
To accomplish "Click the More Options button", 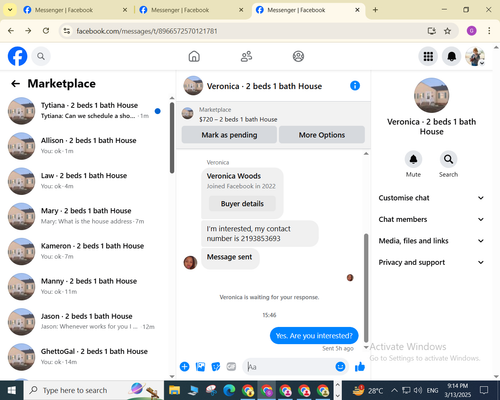I will coord(322,135).
